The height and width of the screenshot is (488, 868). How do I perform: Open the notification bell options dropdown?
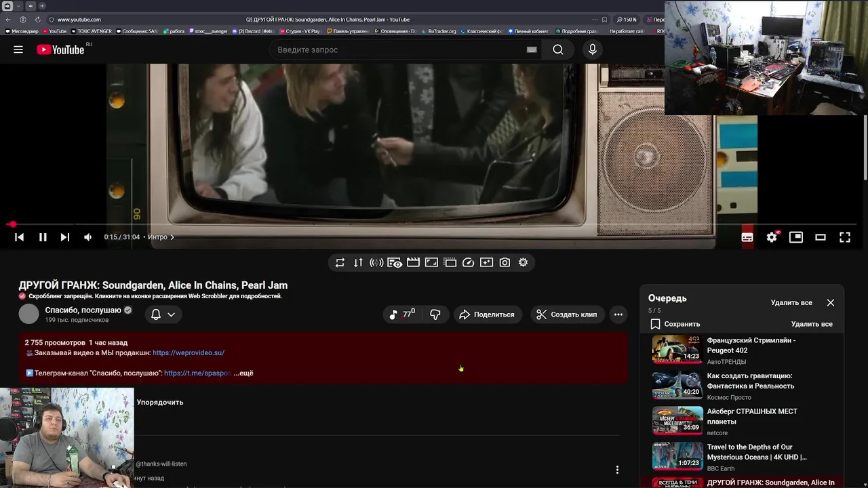163,314
